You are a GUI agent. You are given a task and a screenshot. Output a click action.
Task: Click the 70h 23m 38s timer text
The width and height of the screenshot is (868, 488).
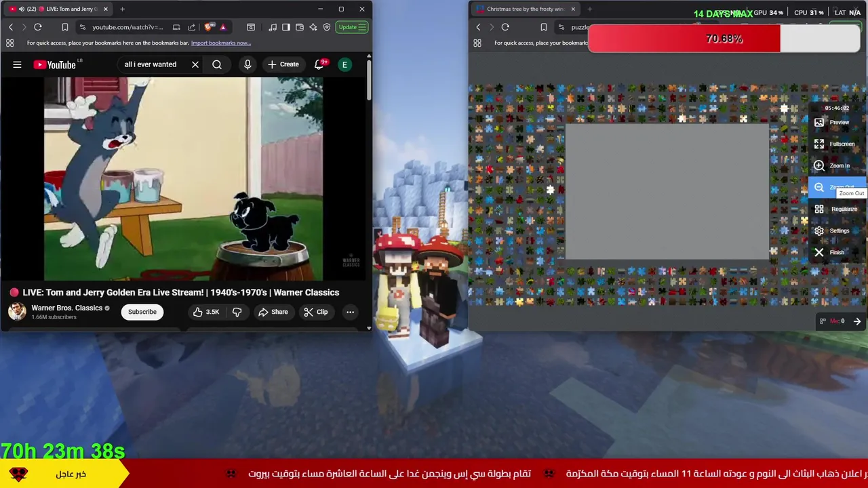pos(63,451)
